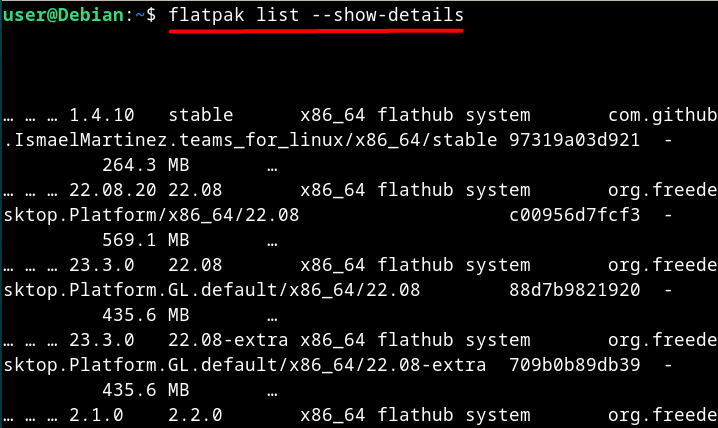The height and width of the screenshot is (428, 718).
Task: Click com.github text in first row
Action: pyautogui.click(x=662, y=116)
